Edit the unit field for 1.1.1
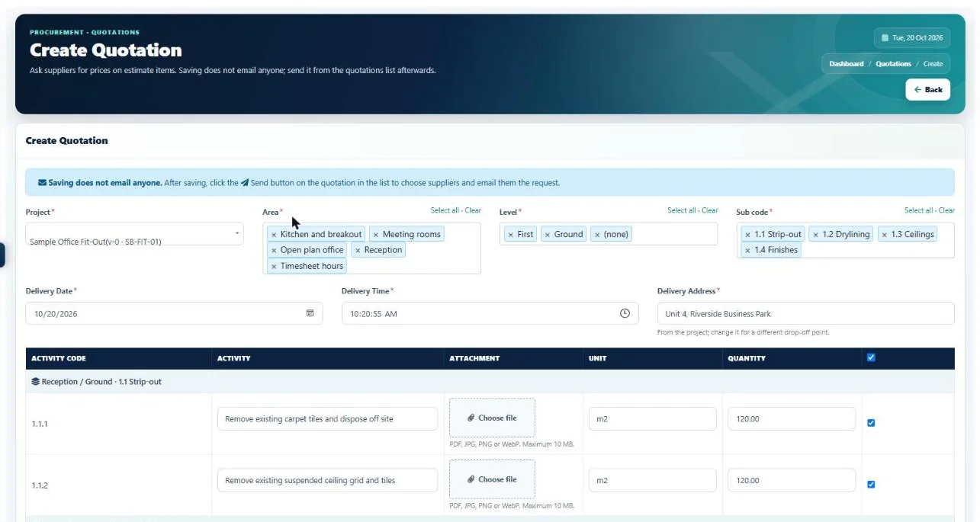980x522 pixels. (x=652, y=418)
